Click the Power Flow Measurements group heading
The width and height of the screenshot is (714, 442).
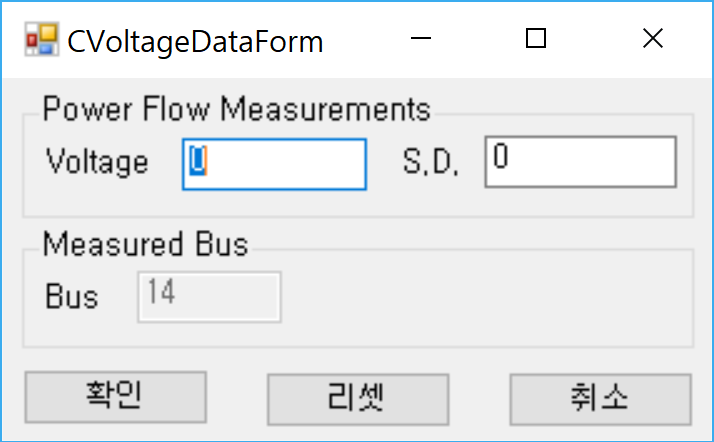[236, 109]
